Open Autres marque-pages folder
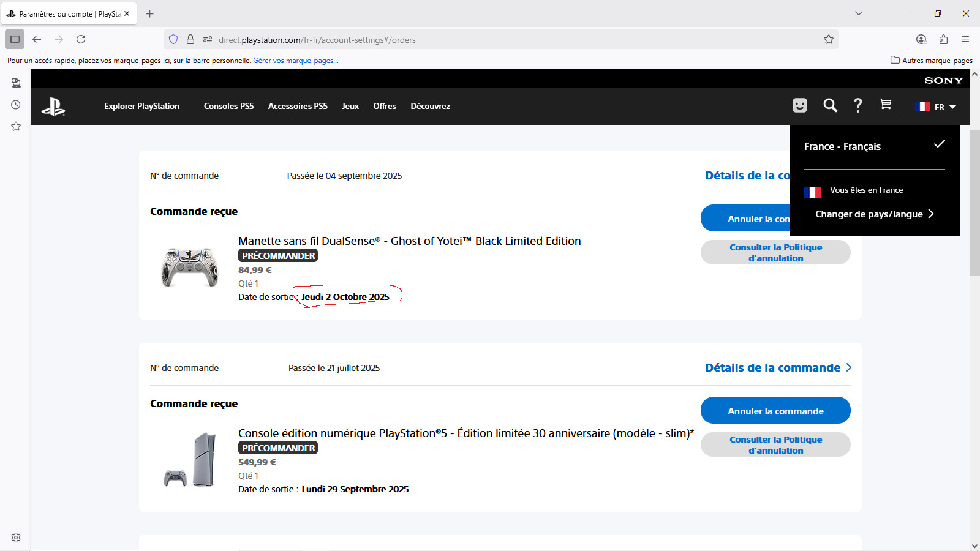Screen dimensions: 980x551 (x=931, y=60)
